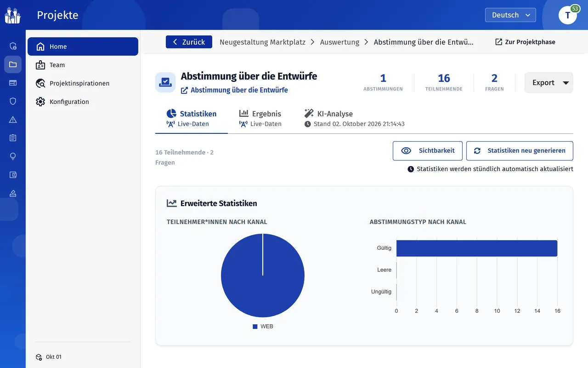Follow the blue Abstimmung über die Entwürfe link
The image size is (588, 368).
coord(234,90)
